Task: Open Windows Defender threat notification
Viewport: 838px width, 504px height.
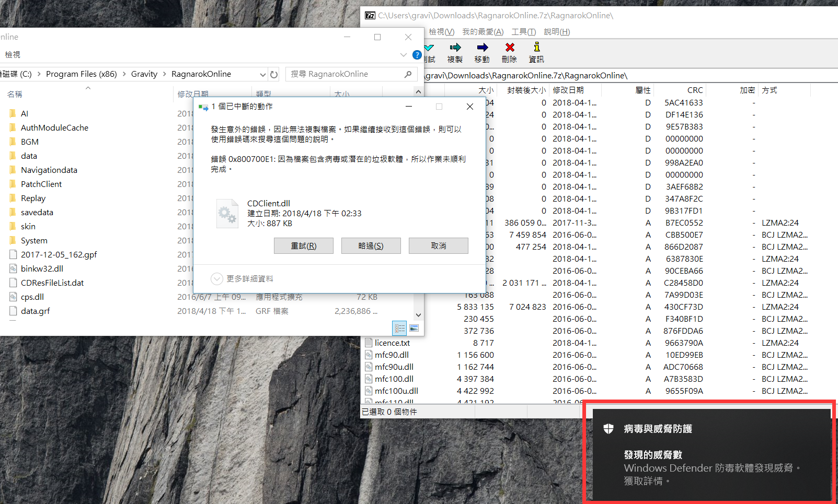Action: pos(710,454)
